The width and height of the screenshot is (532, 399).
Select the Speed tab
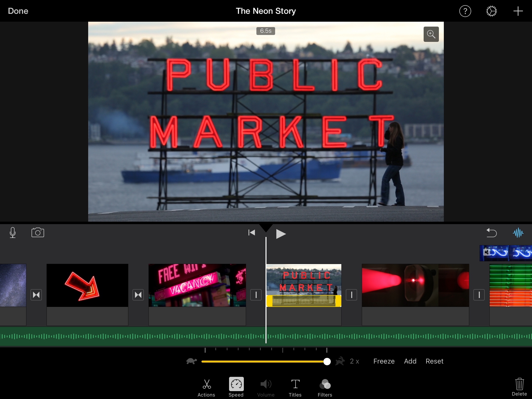236,387
